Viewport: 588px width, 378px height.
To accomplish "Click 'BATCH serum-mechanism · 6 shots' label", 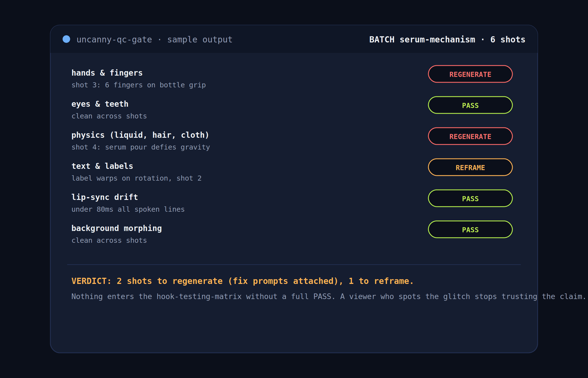I will click(447, 39).
